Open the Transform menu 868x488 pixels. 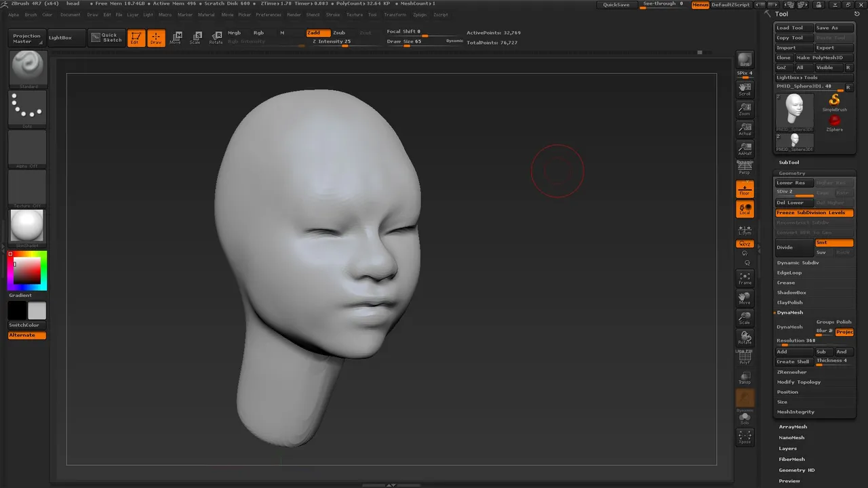395,14
